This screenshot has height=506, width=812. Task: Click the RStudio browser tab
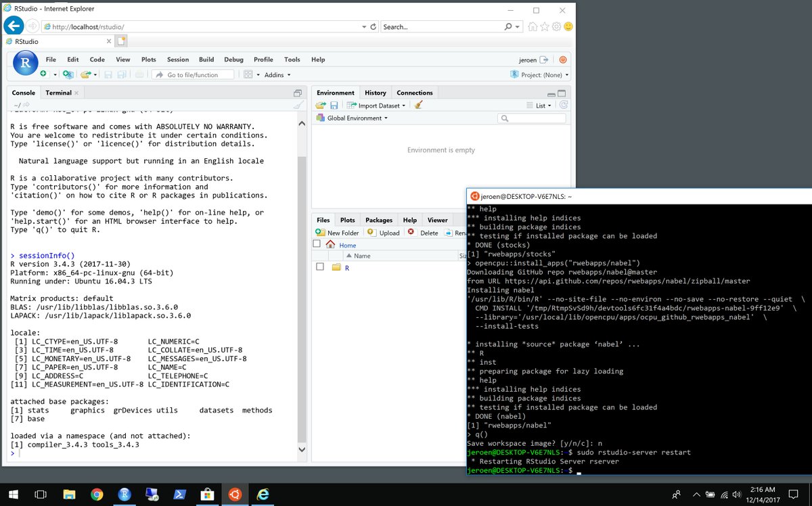(x=58, y=41)
